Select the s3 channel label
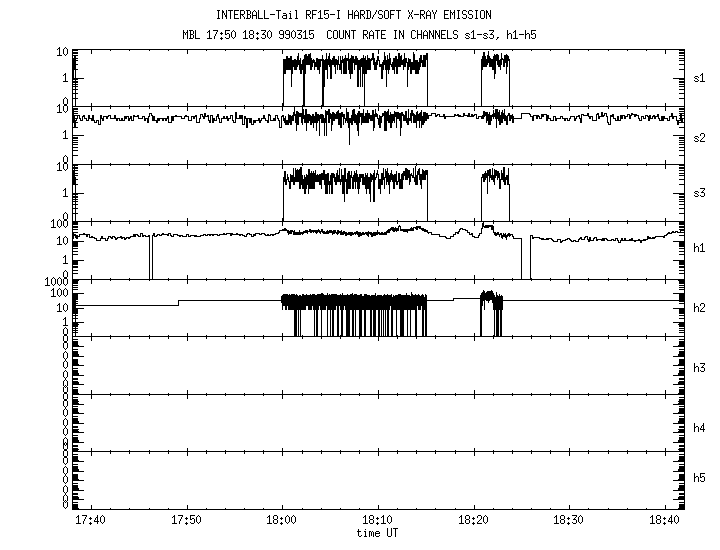 (701, 192)
